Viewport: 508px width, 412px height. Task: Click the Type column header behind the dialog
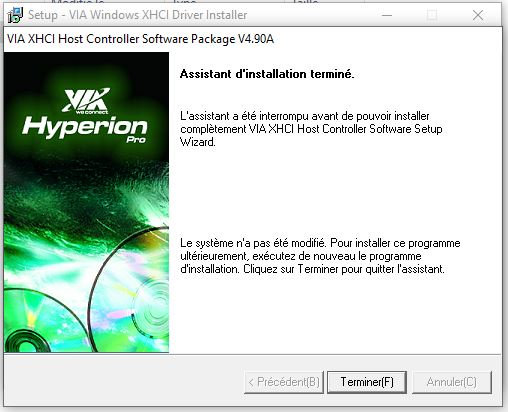click(x=184, y=2)
